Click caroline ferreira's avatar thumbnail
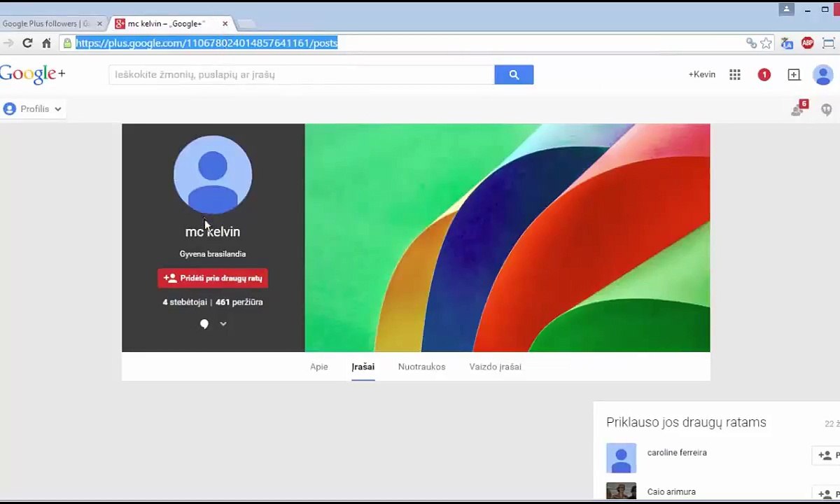The height and width of the screenshot is (504, 840). (x=621, y=458)
